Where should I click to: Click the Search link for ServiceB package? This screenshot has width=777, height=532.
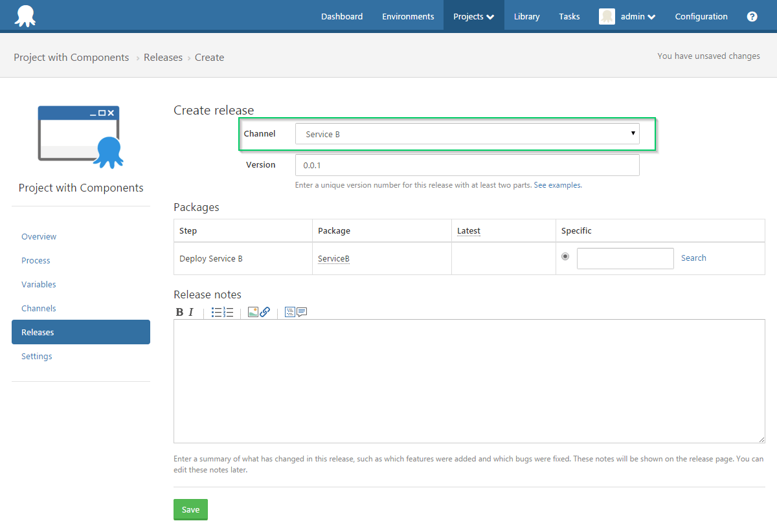tap(693, 258)
